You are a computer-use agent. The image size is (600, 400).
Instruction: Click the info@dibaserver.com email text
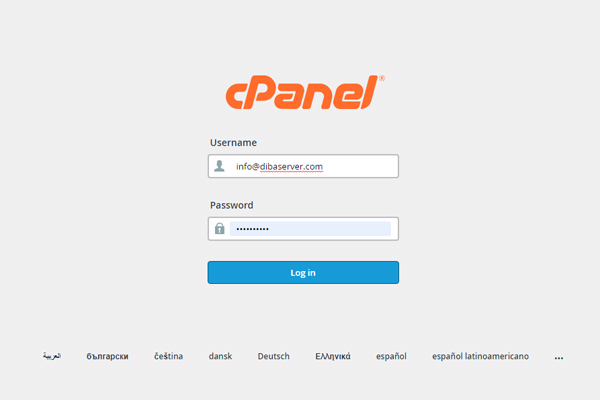coord(279,167)
